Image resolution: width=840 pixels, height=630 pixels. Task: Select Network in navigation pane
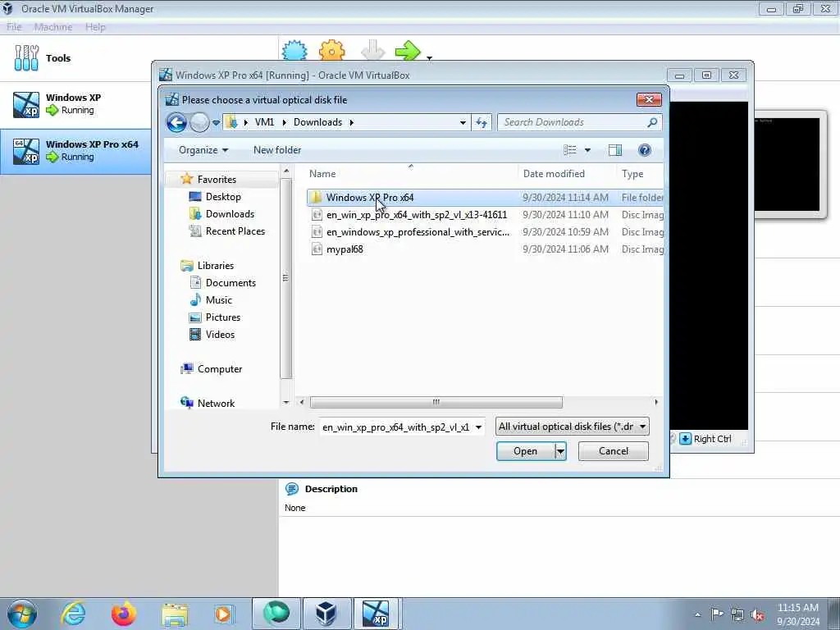click(x=216, y=403)
